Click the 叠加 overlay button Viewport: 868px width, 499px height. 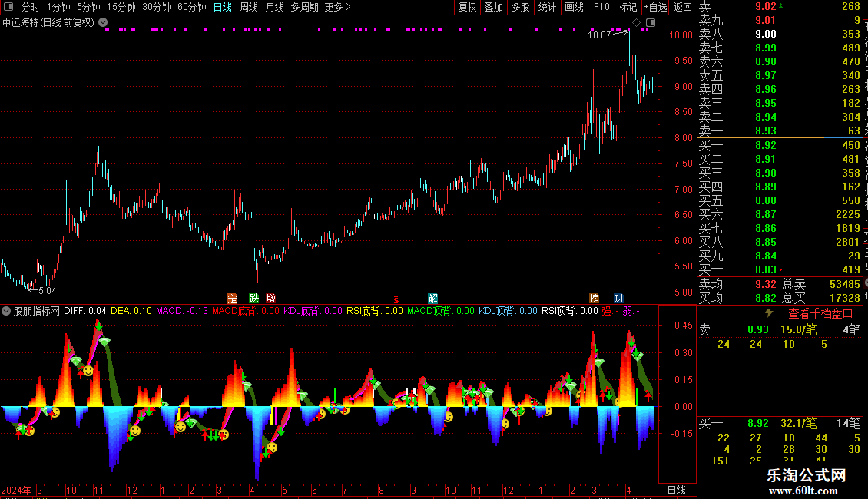coord(494,7)
